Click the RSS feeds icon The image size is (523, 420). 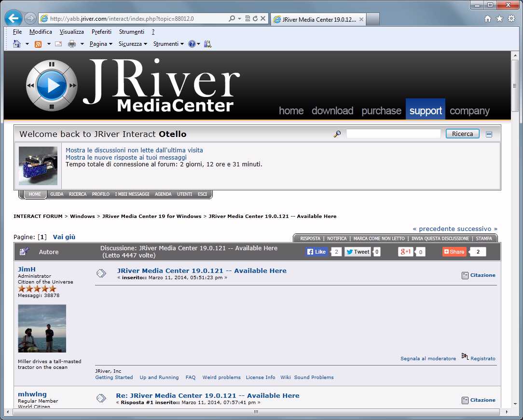pyautogui.click(x=39, y=44)
